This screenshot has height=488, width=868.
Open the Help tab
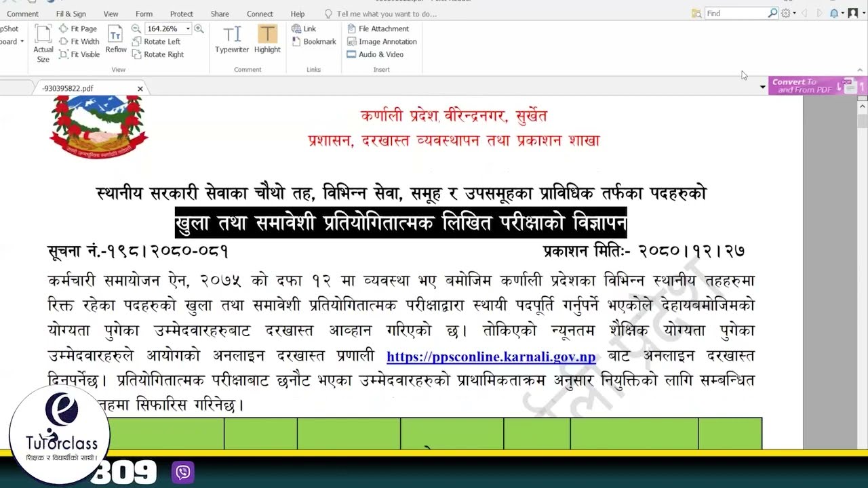point(298,14)
